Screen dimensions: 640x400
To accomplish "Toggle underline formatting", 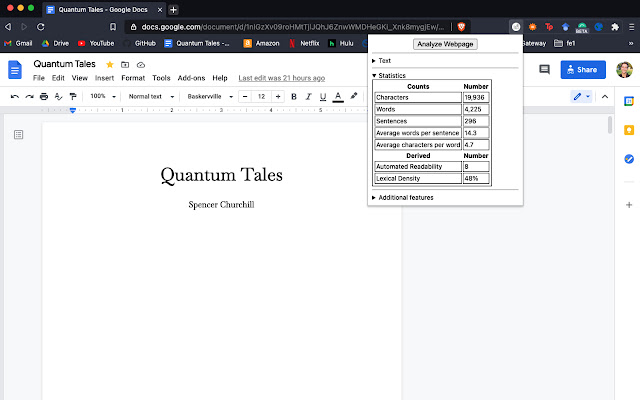I will click(x=323, y=96).
